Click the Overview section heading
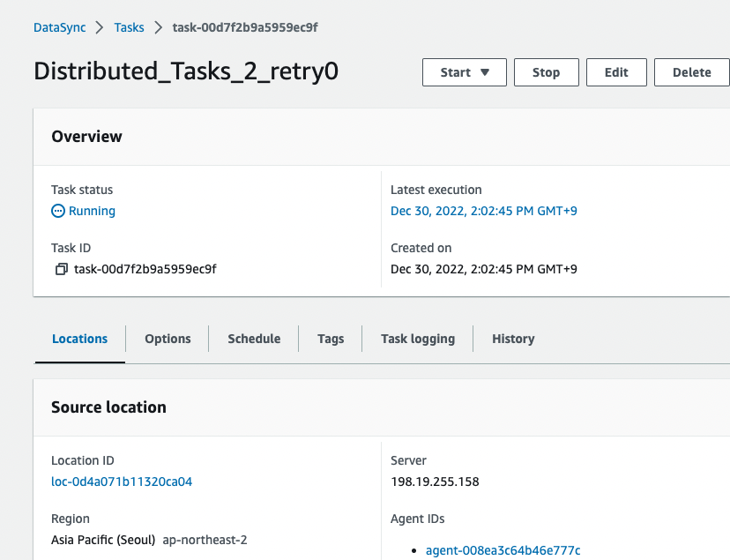This screenshot has width=730, height=560. [86, 137]
